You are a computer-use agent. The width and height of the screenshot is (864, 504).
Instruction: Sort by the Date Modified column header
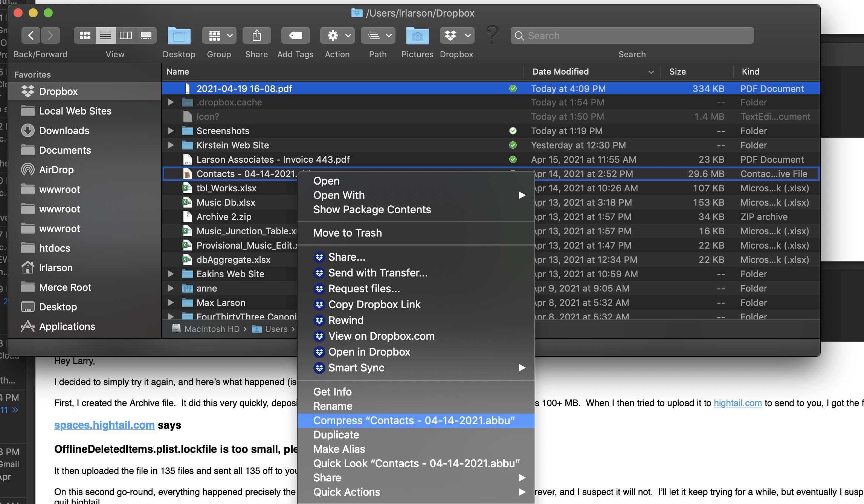pos(592,72)
